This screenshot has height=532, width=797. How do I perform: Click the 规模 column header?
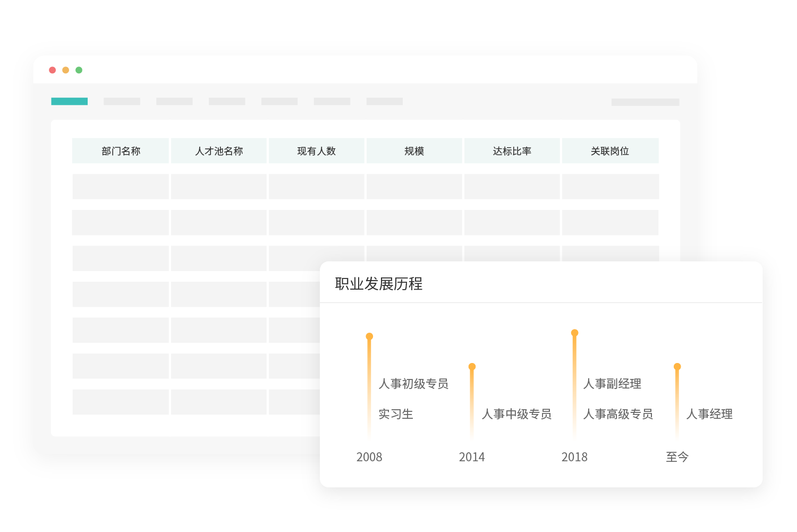[414, 151]
